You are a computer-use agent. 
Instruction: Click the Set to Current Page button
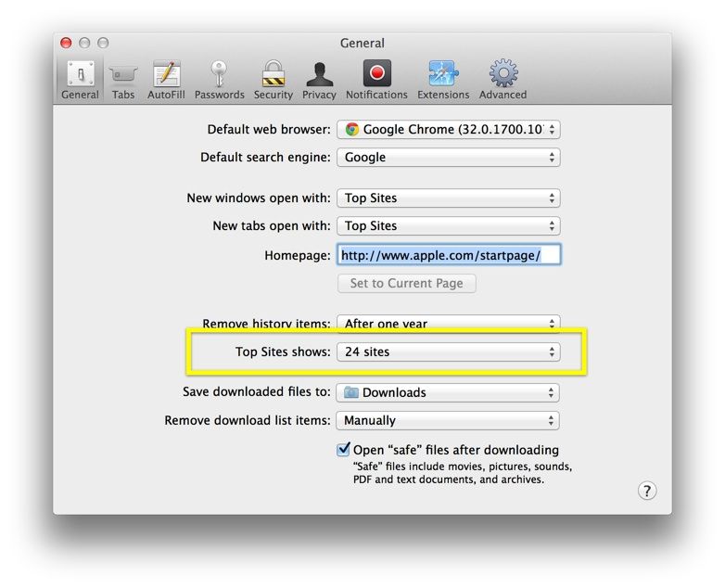pyautogui.click(x=406, y=283)
